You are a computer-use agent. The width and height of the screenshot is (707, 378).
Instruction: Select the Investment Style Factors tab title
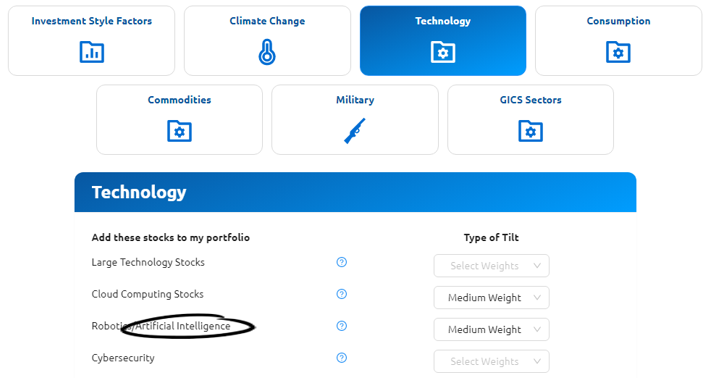tap(92, 21)
